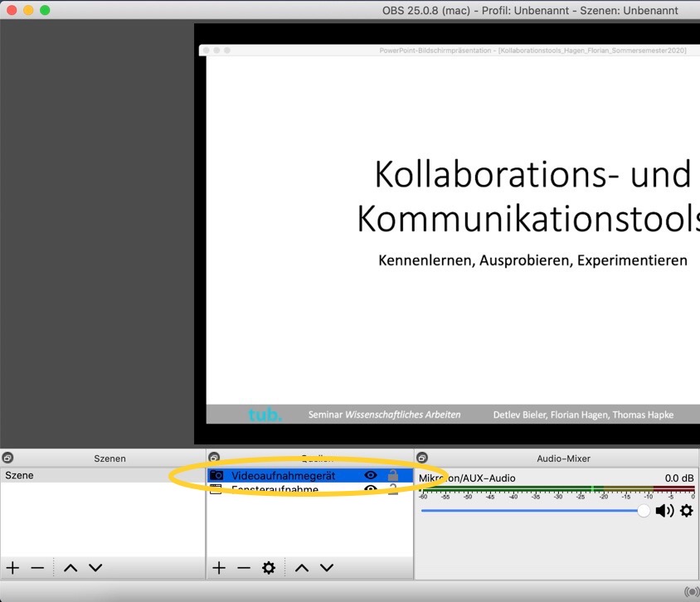Move the scene up in the Szenen list
700x602 pixels.
point(70,568)
